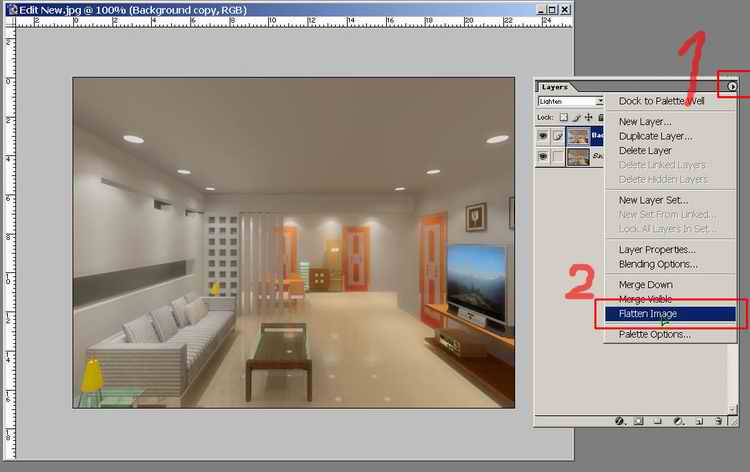This screenshot has width=750, height=472.
Task: Select the bottom Background layer thumbnail
Action: click(x=578, y=156)
